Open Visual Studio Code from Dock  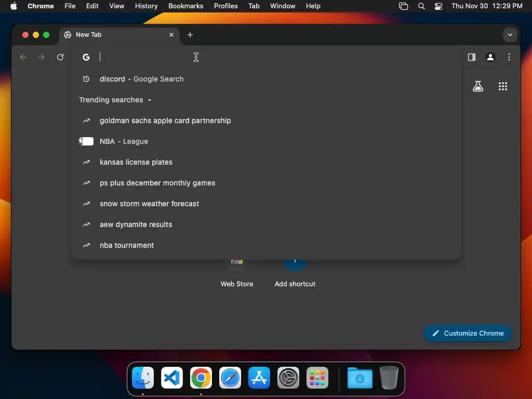pyautogui.click(x=171, y=378)
